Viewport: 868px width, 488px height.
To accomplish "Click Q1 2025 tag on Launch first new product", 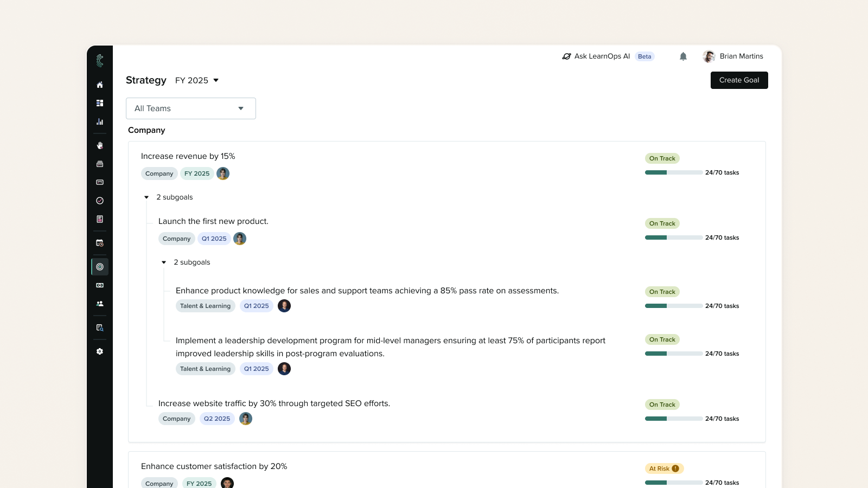I will tap(214, 239).
